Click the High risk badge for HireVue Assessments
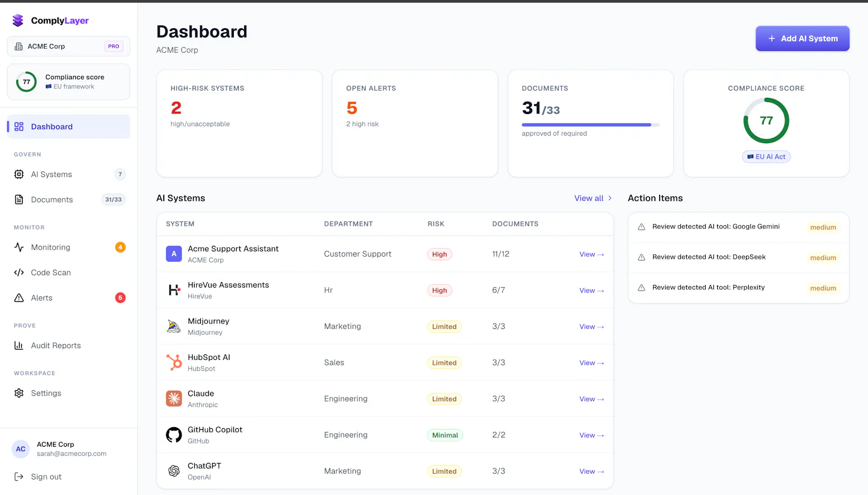 (x=439, y=290)
